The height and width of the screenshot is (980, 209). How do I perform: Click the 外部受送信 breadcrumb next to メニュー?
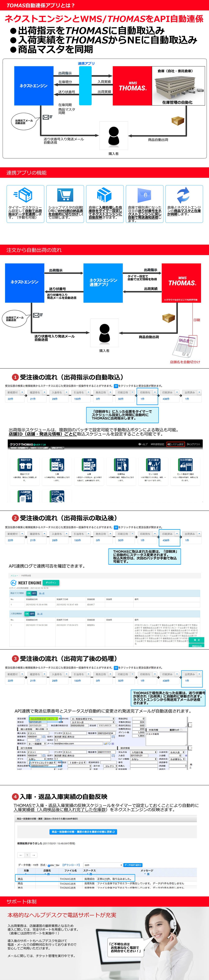[x=26, y=575]
